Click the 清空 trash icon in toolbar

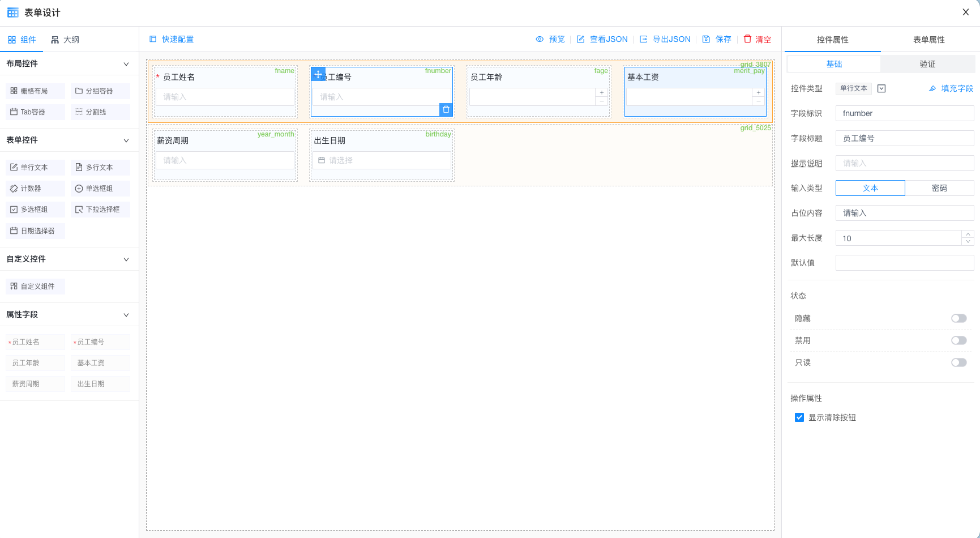747,39
